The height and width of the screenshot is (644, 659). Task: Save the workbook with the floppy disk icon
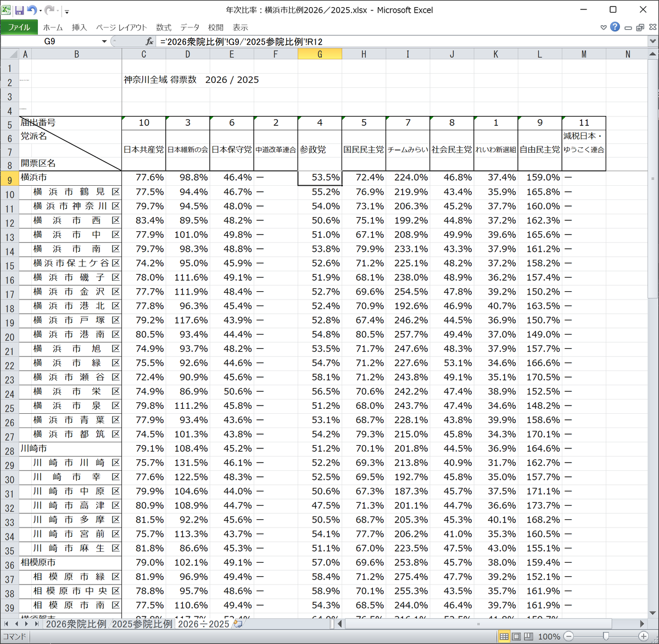pyautogui.click(x=19, y=10)
